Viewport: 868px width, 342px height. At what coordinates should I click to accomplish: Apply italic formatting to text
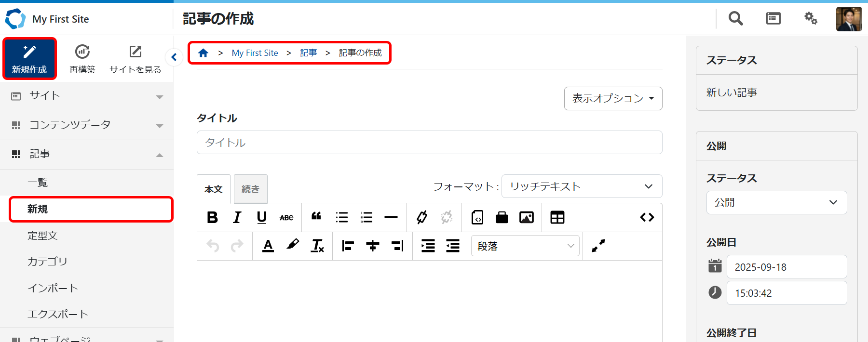pyautogui.click(x=237, y=218)
